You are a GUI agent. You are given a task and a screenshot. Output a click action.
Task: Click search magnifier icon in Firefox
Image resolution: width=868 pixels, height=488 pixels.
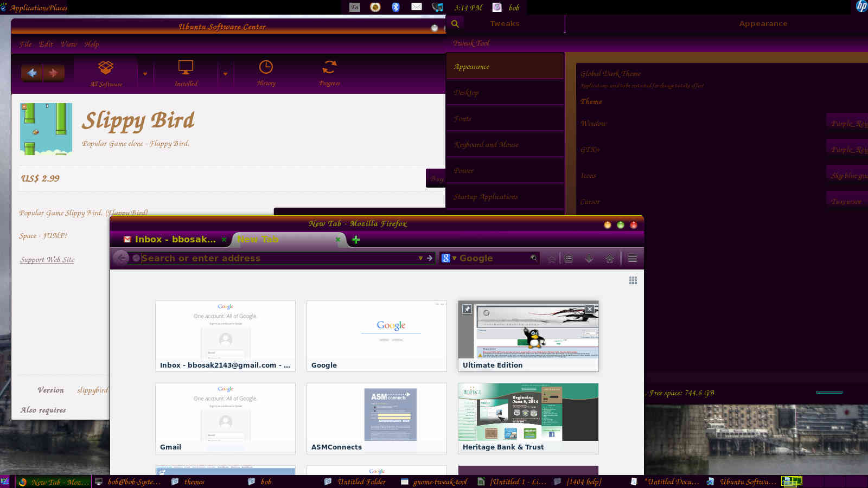coord(534,258)
